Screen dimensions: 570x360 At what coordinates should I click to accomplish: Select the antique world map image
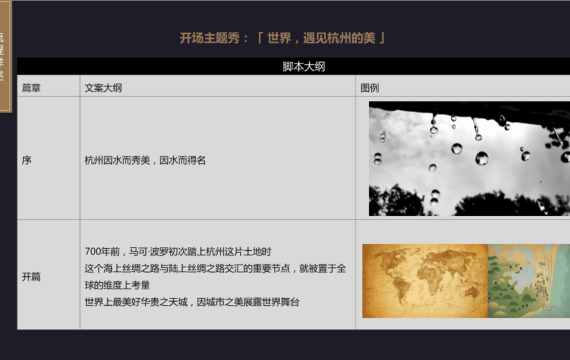(x=425, y=281)
